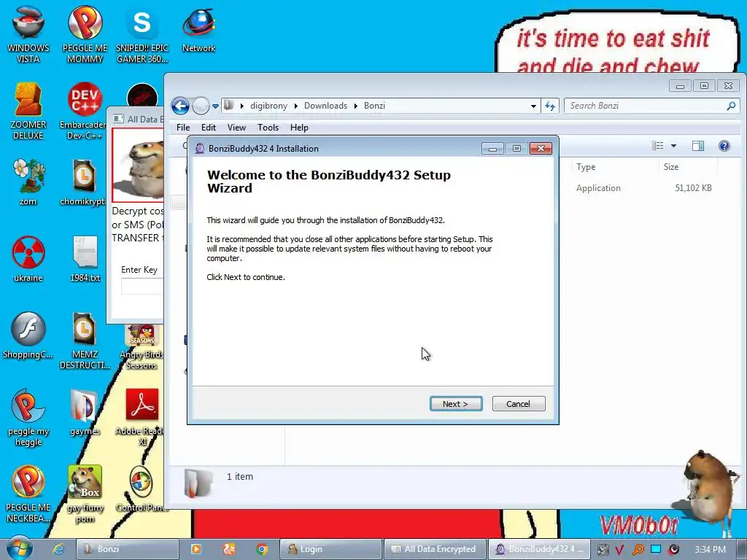Click the change view icon in Explorer
The height and width of the screenshot is (560, 747).
pyautogui.click(x=657, y=146)
